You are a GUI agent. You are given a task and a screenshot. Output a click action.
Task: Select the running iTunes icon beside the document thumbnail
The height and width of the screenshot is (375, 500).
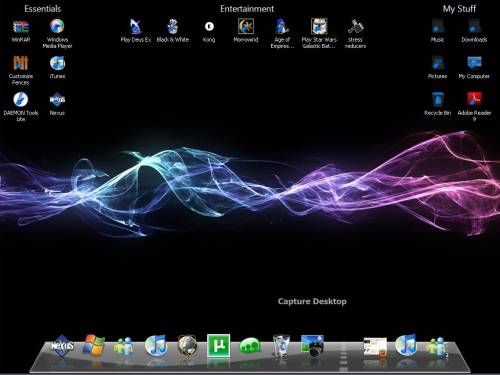pyautogui.click(x=406, y=345)
